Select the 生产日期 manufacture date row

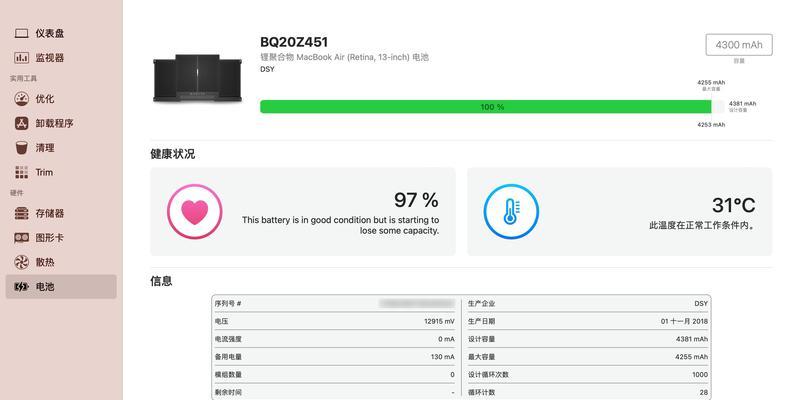pos(588,321)
